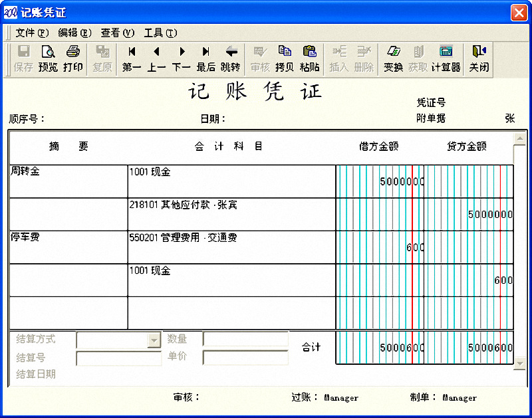532x418 pixels.
Task: Click the 借方金额 column header
Action: (x=378, y=146)
